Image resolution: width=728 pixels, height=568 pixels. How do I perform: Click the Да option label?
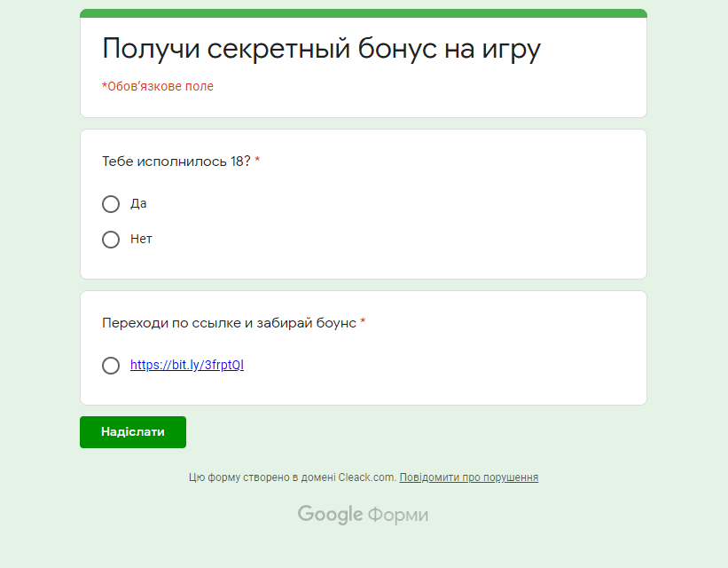(138, 203)
